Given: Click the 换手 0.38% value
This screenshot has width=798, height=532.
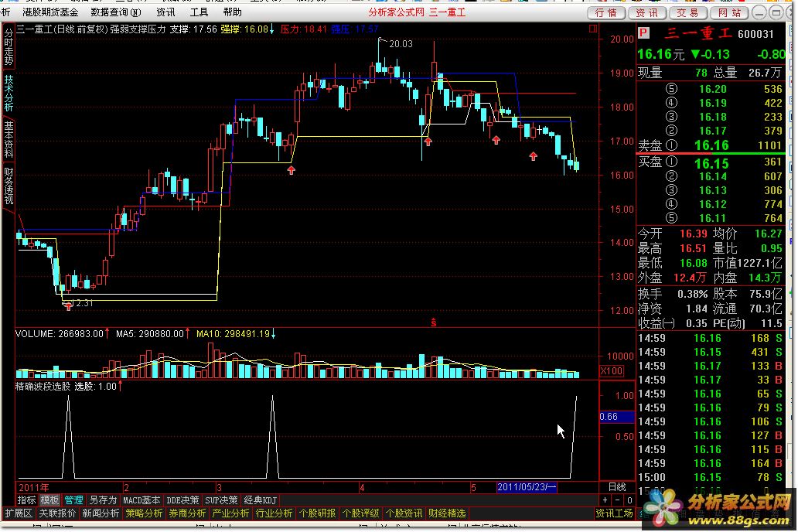Looking at the screenshot, I should (x=692, y=295).
